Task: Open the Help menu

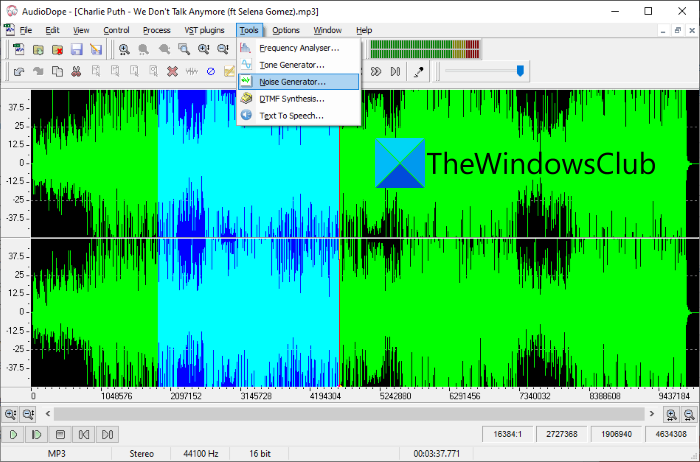Action: click(364, 30)
